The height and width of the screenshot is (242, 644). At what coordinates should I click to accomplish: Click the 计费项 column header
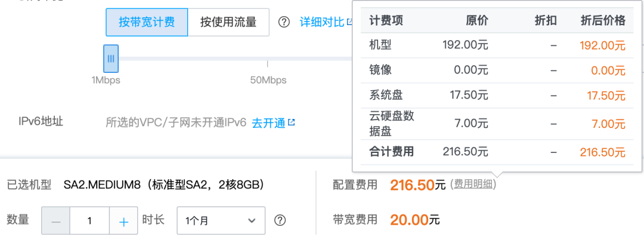[x=386, y=21]
